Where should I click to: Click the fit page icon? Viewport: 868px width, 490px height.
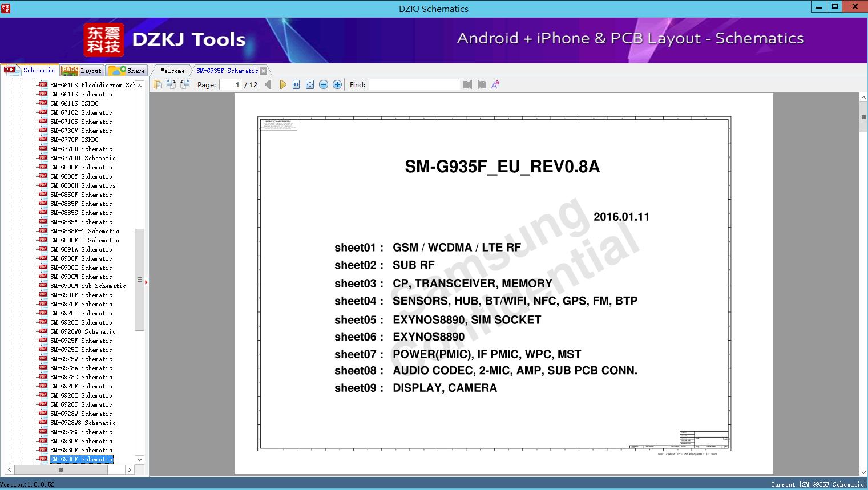click(310, 84)
